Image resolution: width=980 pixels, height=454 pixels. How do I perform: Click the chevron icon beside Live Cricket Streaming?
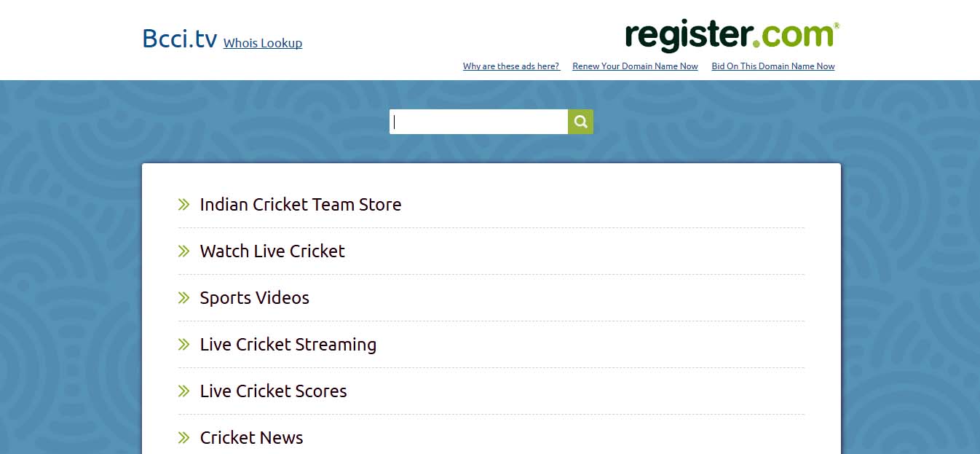[183, 345]
